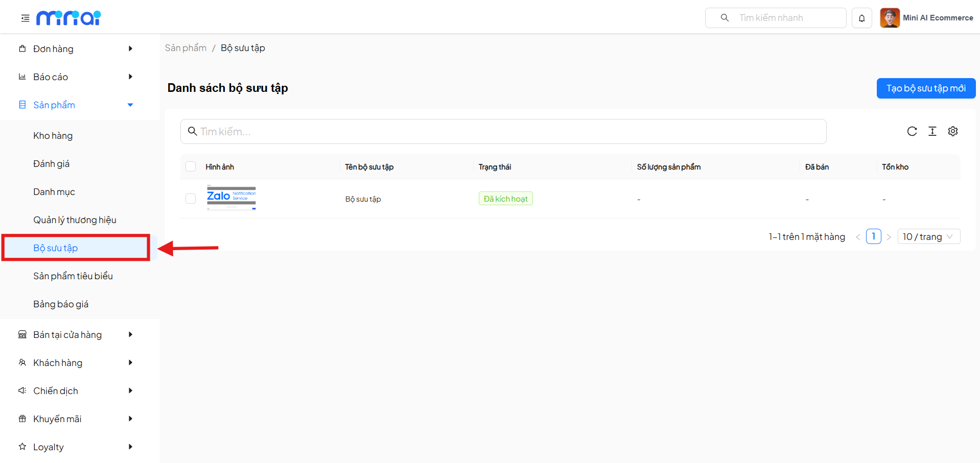The width and height of the screenshot is (980, 463).
Task: Open the table settings gear icon
Action: pyautogui.click(x=952, y=131)
